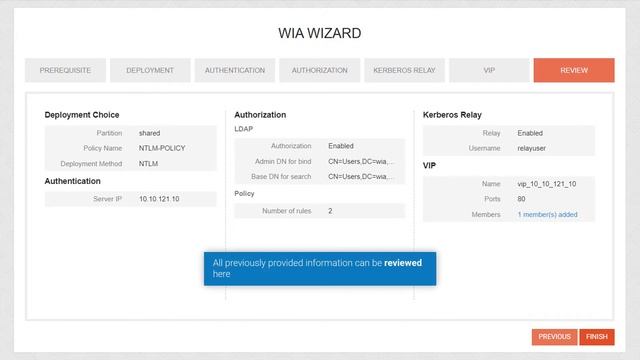Click the 'WIA WIZARD' title
This screenshot has width=640, height=360.
point(320,33)
